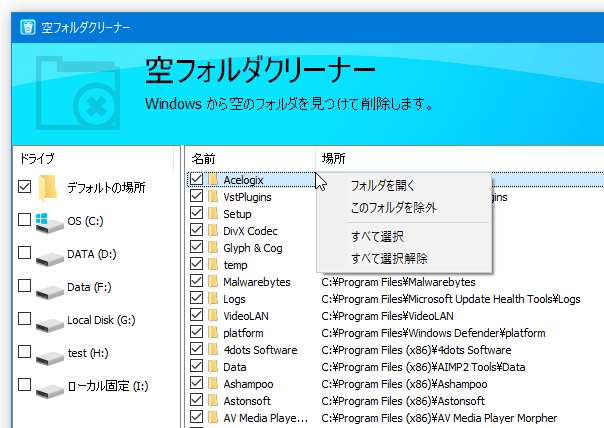Select the デフォルトの場所 label
Screen dimensions: 604x428
tap(106, 188)
